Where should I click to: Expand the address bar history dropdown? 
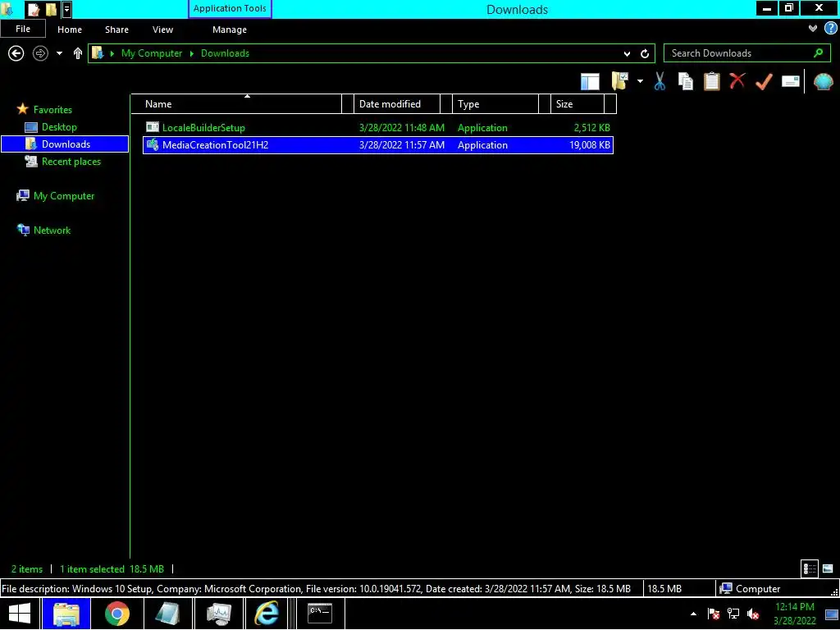click(627, 53)
